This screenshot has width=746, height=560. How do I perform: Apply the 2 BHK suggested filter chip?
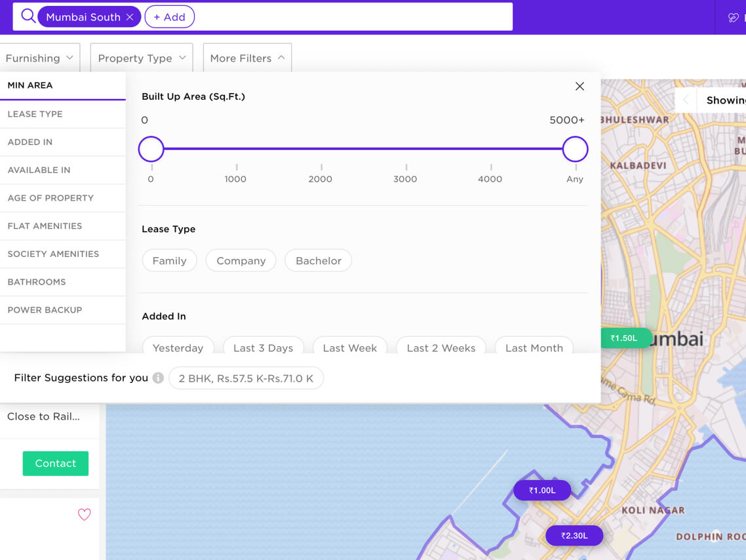[246, 378]
